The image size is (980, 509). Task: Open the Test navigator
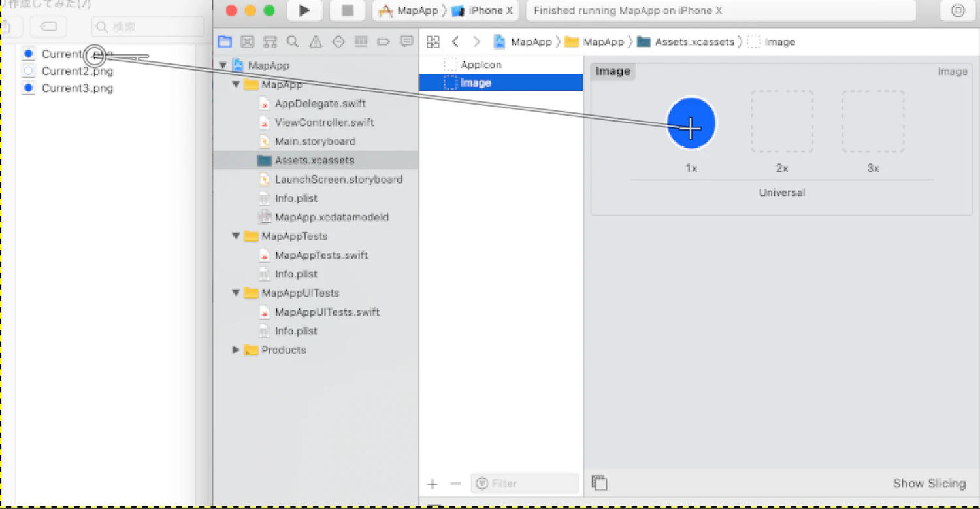click(x=338, y=42)
